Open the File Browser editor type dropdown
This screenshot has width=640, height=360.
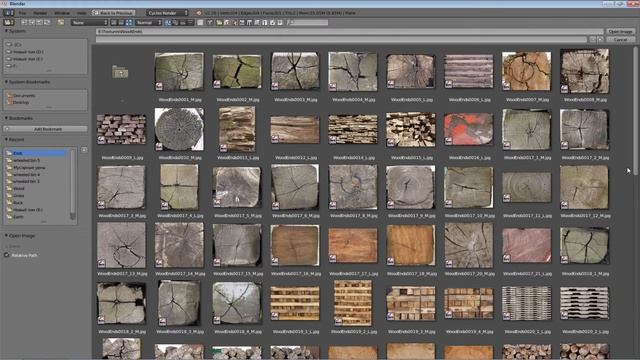coord(9,22)
